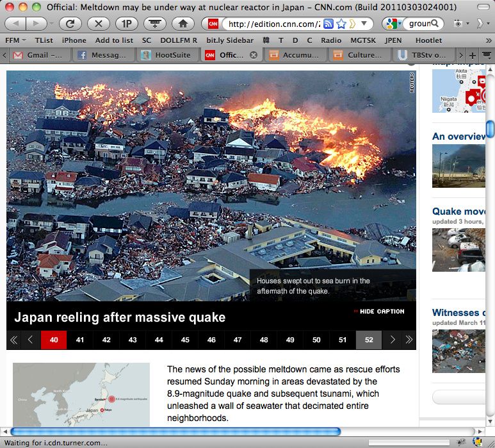Click the horizontal scrollbar thumb
The width and height of the screenshot is (495, 448).
click(175, 431)
